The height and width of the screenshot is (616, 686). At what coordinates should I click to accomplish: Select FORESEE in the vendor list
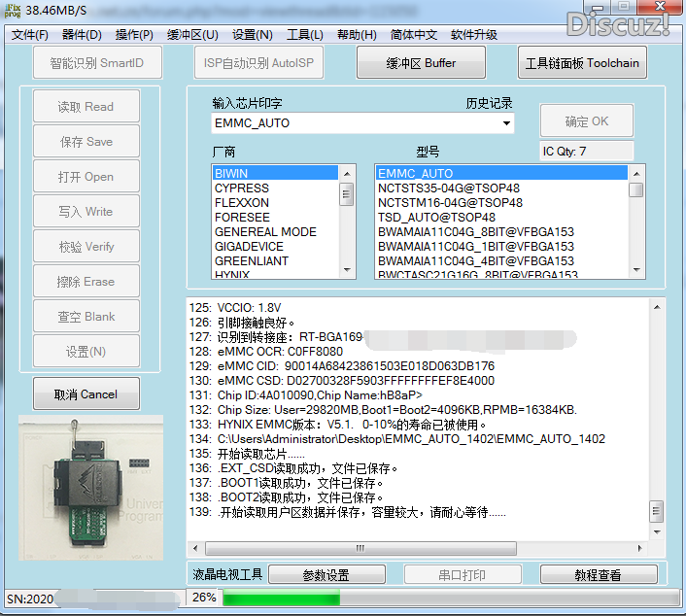[275, 217]
